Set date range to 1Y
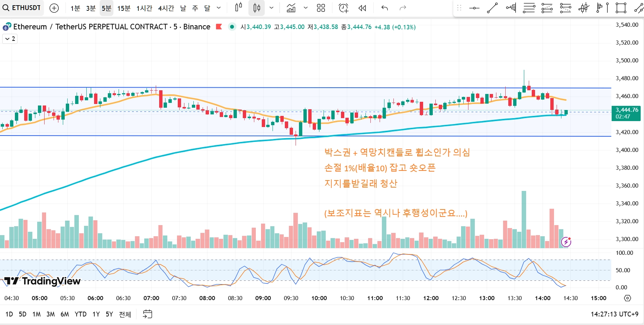Viewport: 644px width, 325px height. (x=96, y=314)
